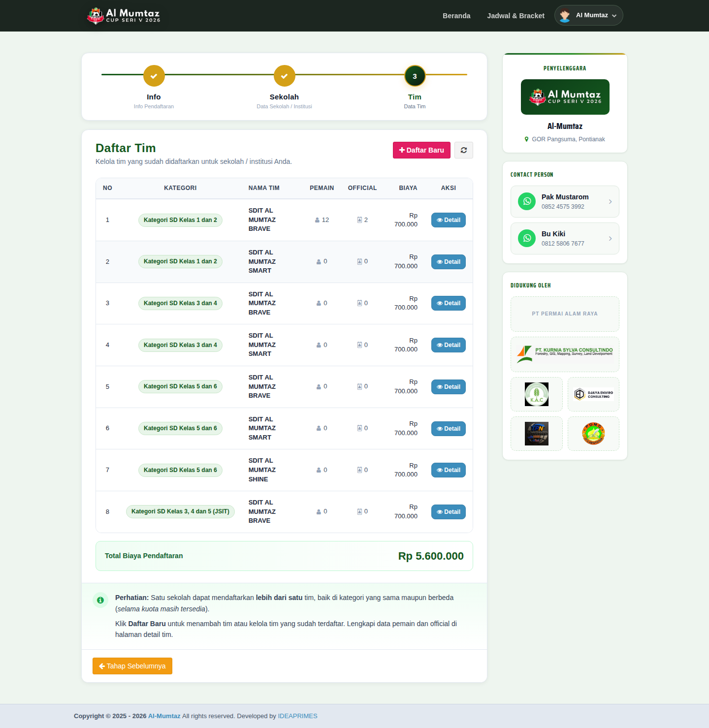709x728 pixels.
Task: Show Detail for row 5 team
Action: [x=448, y=387]
